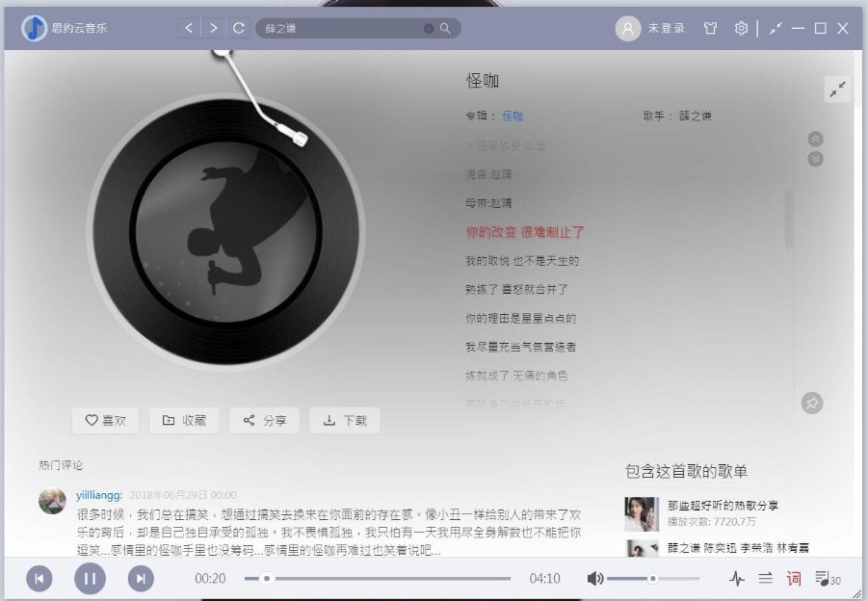Go back with the left arrow button
Viewport: 868px width, 601px height.
pos(189,28)
